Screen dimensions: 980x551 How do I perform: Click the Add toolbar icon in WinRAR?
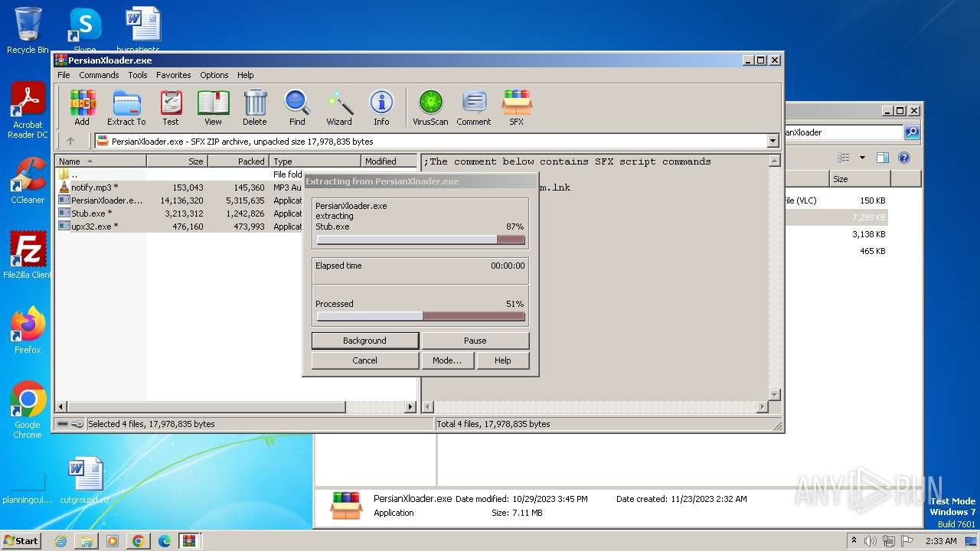click(x=82, y=108)
